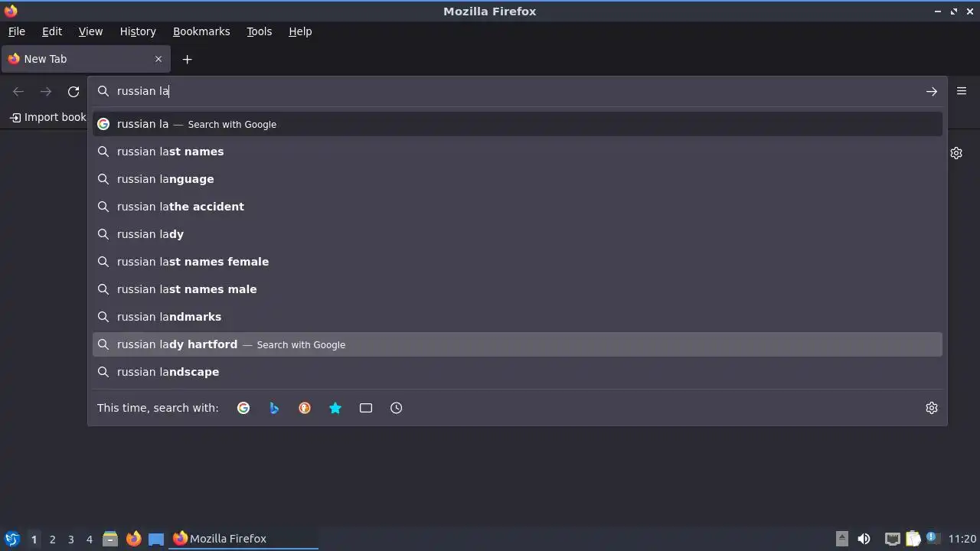Choose suggestion 'russian lady hartford'

click(x=518, y=344)
